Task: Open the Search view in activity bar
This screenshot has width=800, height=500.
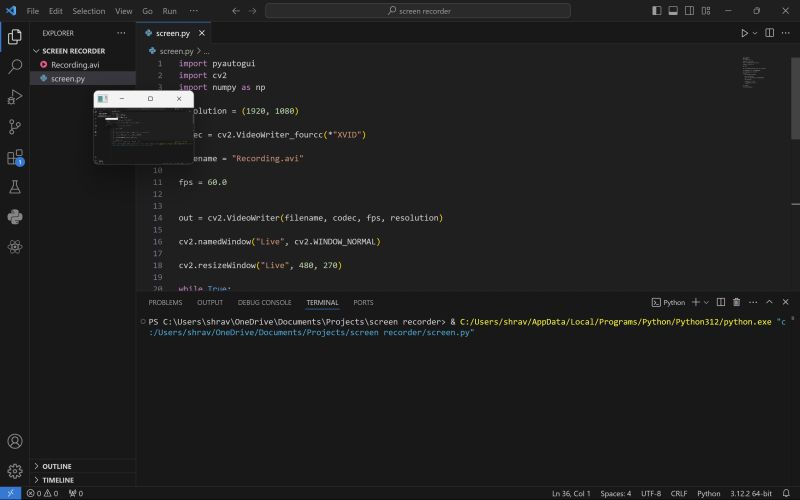Action: pos(15,67)
